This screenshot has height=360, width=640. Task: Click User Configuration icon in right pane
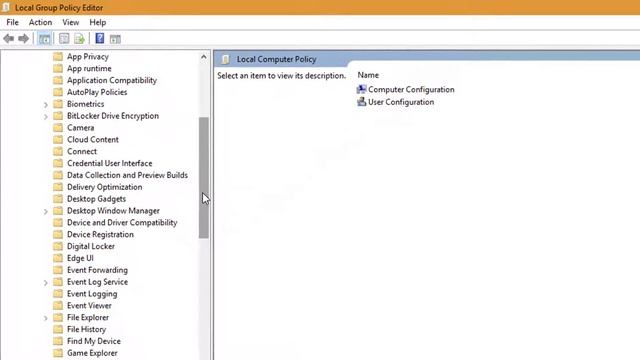pyautogui.click(x=361, y=102)
